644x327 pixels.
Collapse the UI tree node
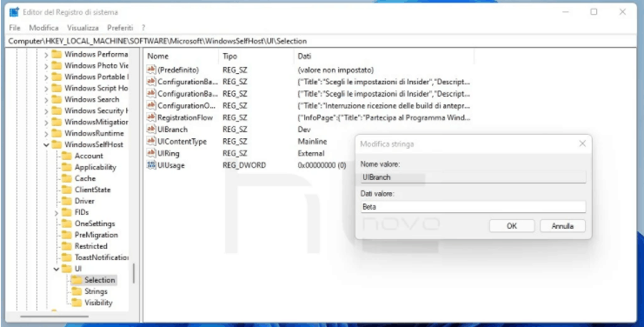coord(56,269)
